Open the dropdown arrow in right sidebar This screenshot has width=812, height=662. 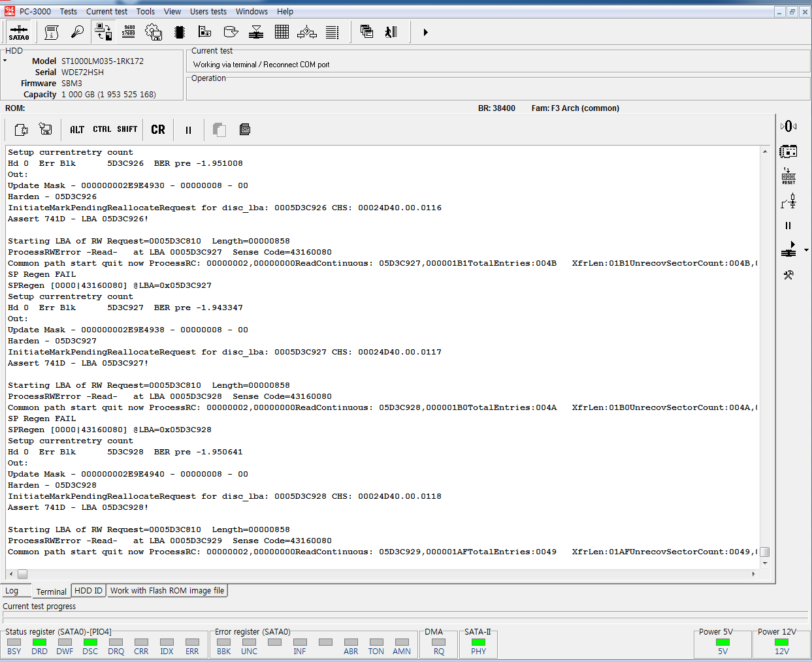(x=806, y=250)
